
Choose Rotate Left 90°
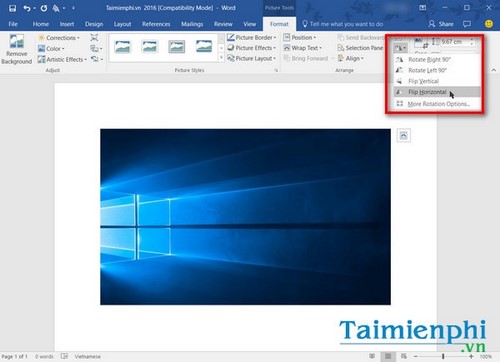click(x=437, y=70)
